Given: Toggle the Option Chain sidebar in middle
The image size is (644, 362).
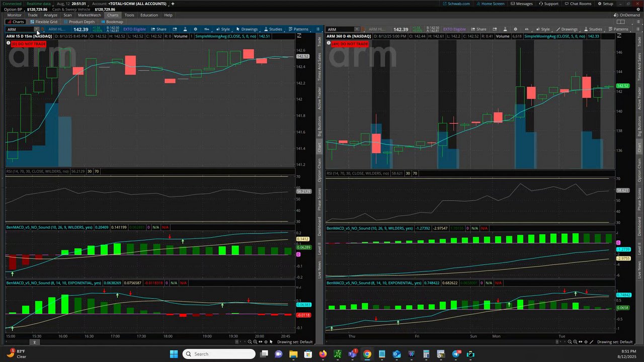Looking at the screenshot, I should point(319,170).
